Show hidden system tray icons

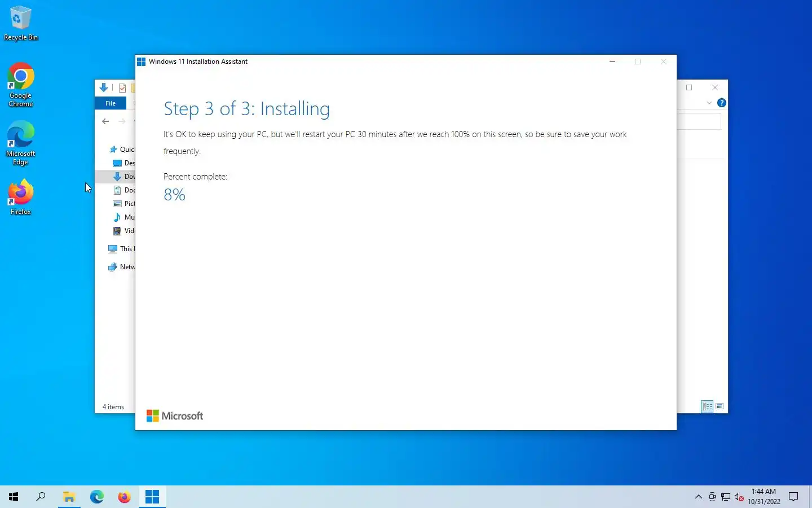click(698, 497)
